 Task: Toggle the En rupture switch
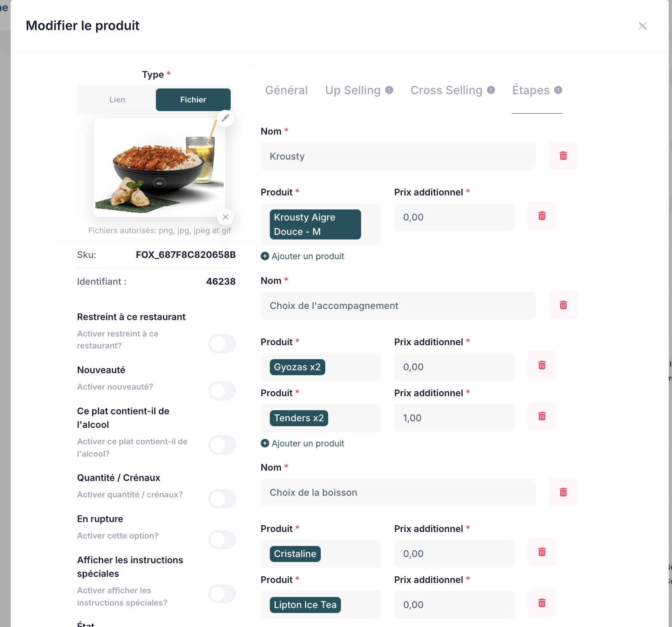pos(222,540)
